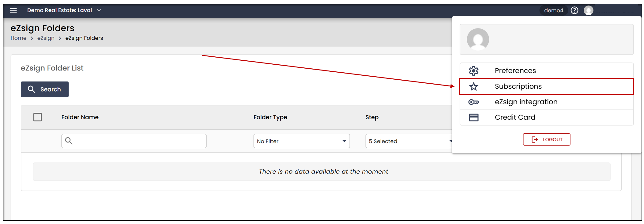The image size is (644, 224).
Task: Open the Step 5 Selected dropdown
Action: point(409,141)
